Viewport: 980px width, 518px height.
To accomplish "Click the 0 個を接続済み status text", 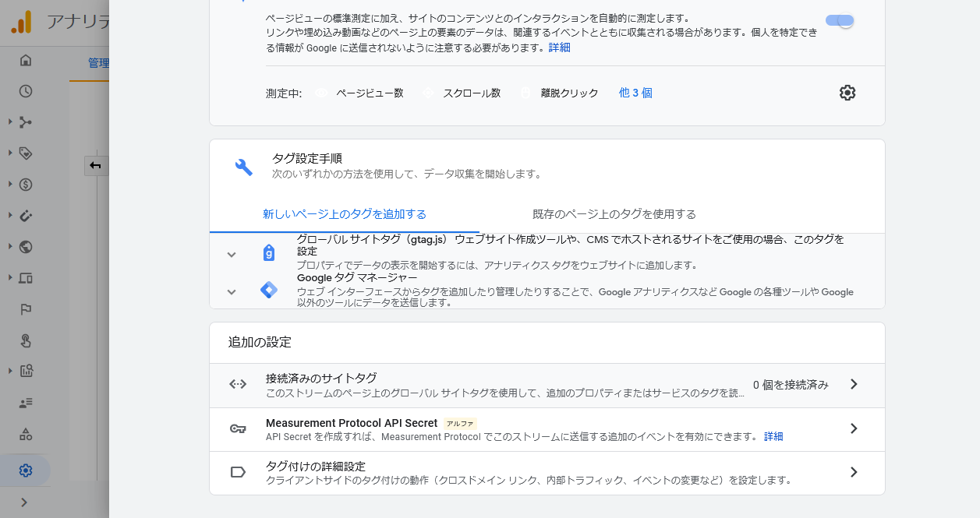I will pos(791,385).
